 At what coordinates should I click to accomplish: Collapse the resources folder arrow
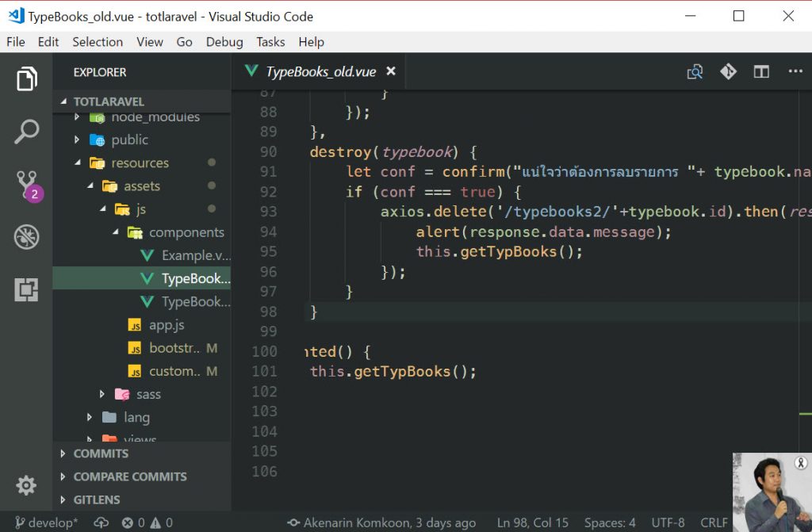pos(78,163)
